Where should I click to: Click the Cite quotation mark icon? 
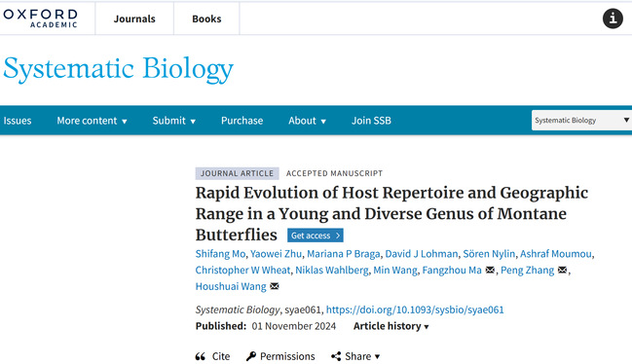pos(201,356)
